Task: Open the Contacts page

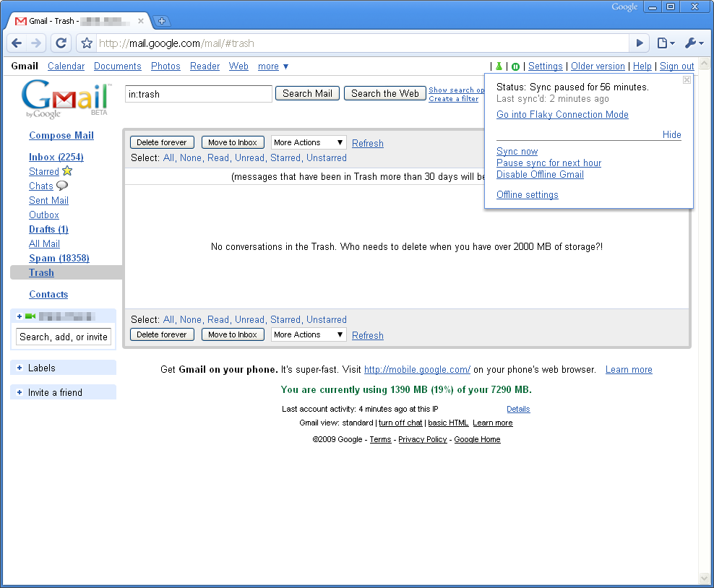Action: pyautogui.click(x=48, y=295)
